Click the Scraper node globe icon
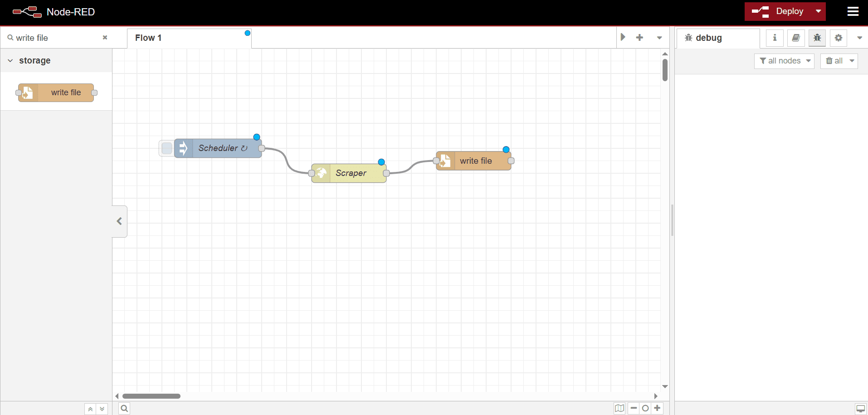868x415 pixels. tap(321, 173)
